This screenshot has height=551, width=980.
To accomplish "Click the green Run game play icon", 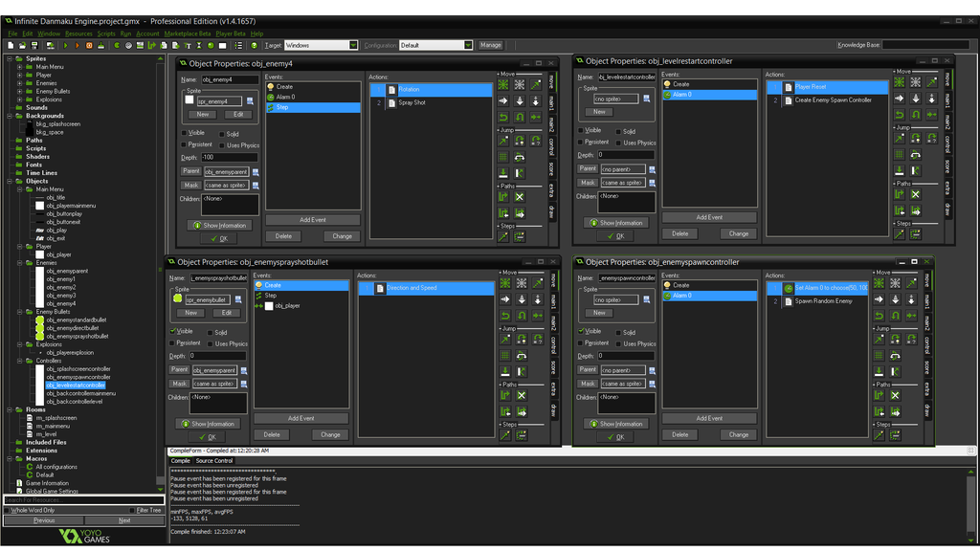I will click(x=65, y=45).
